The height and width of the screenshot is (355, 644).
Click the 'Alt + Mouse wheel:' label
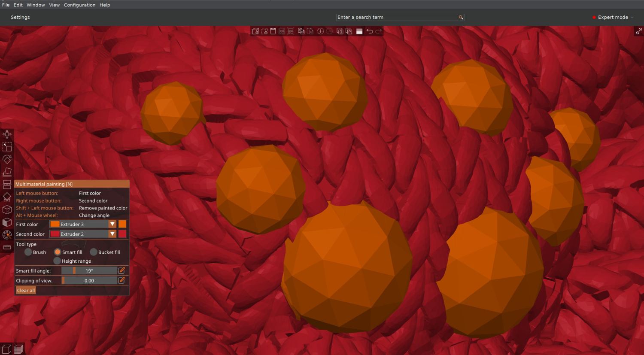[37, 215]
